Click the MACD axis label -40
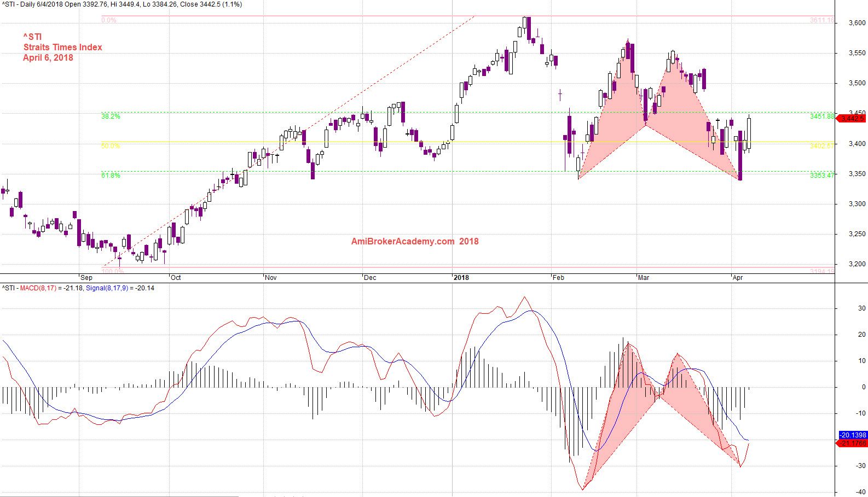 861,492
